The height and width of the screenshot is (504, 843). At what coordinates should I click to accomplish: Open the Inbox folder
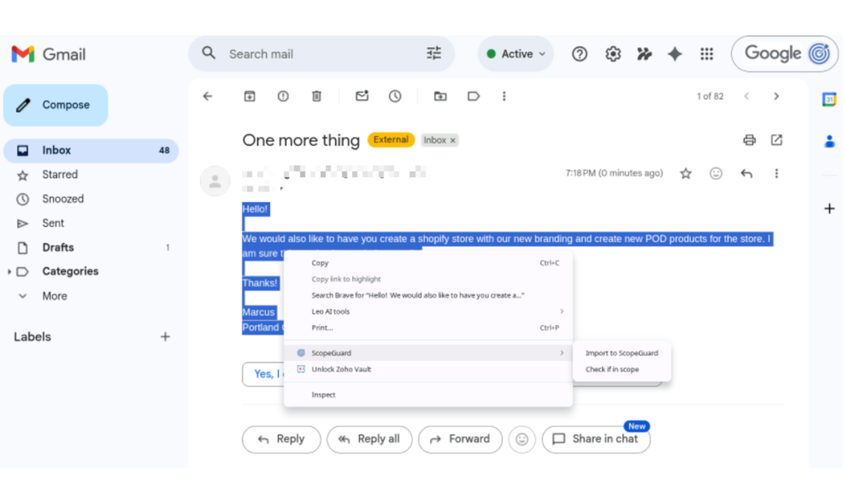[x=91, y=151]
